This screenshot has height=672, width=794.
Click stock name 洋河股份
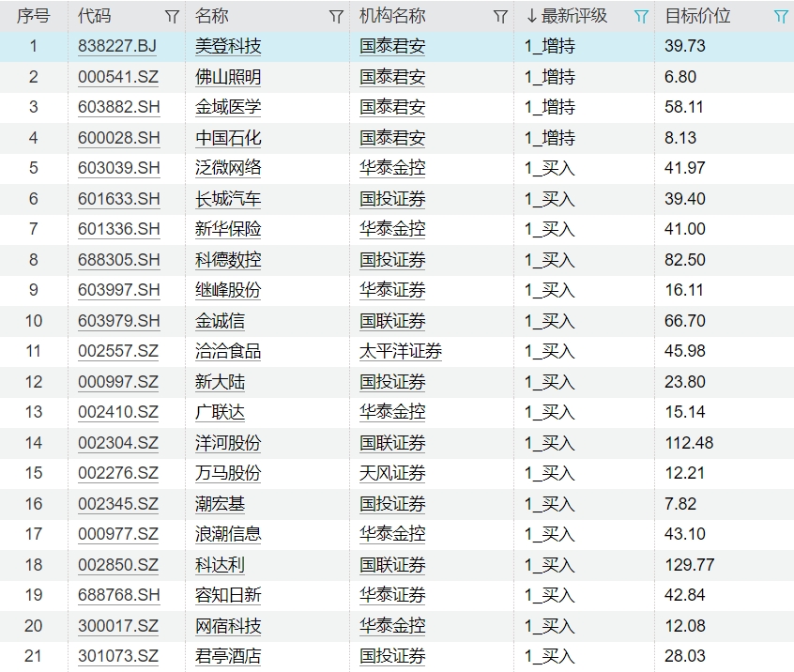pyautogui.click(x=228, y=443)
